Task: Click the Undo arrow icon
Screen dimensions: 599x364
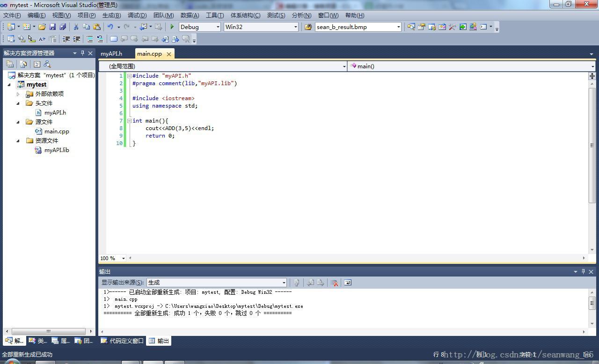Action: [110, 27]
